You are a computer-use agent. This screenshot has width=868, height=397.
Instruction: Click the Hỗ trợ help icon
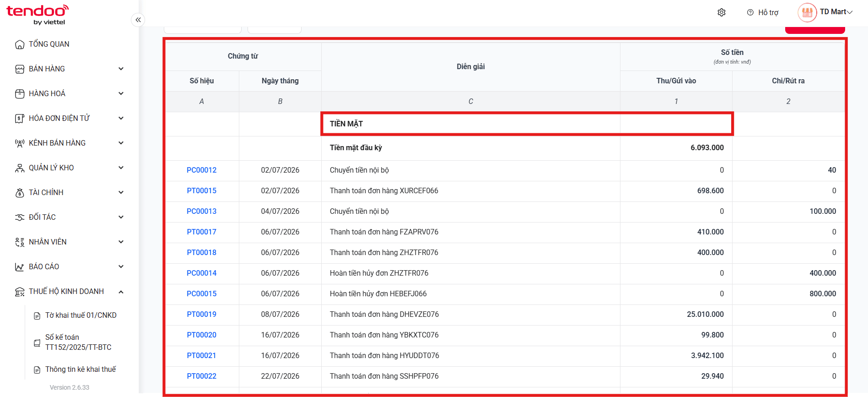pyautogui.click(x=750, y=12)
